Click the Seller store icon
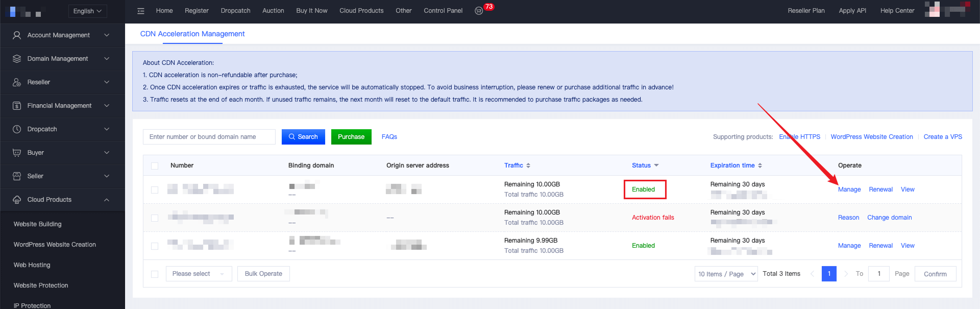 (17, 176)
